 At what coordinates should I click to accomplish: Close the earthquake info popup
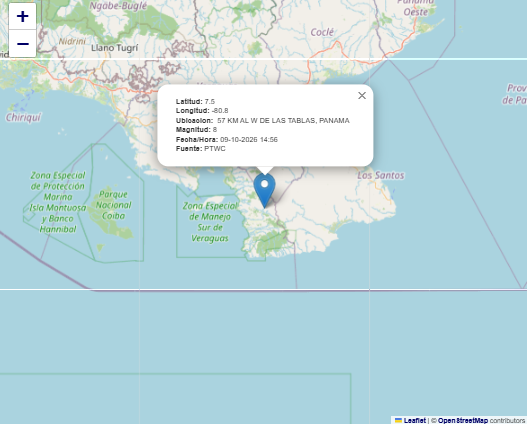pos(362,96)
